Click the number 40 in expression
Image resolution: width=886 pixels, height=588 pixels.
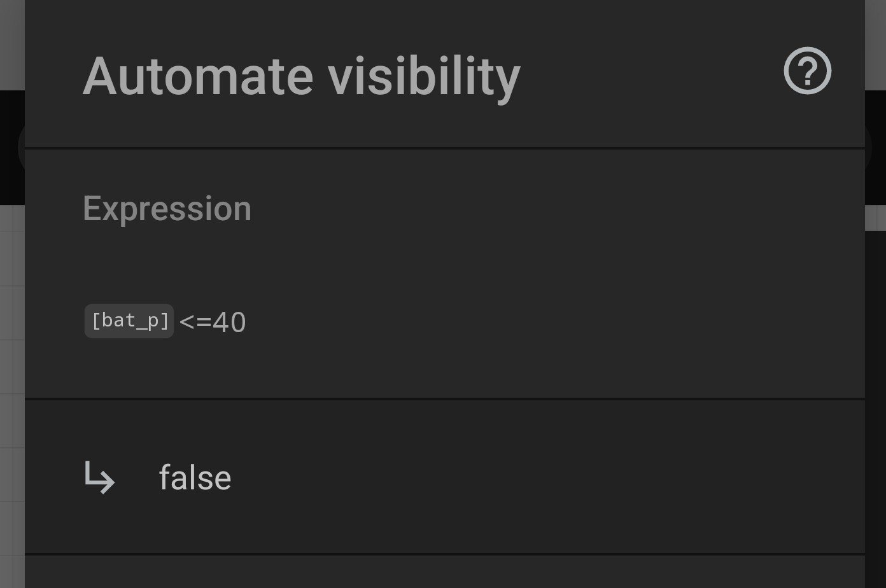coord(229,323)
